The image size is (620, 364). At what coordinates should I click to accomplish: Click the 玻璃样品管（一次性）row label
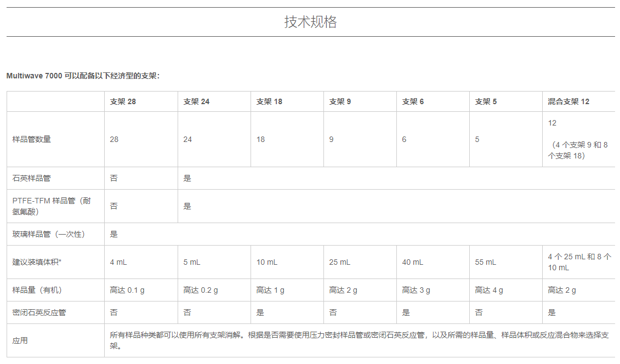coord(49,234)
